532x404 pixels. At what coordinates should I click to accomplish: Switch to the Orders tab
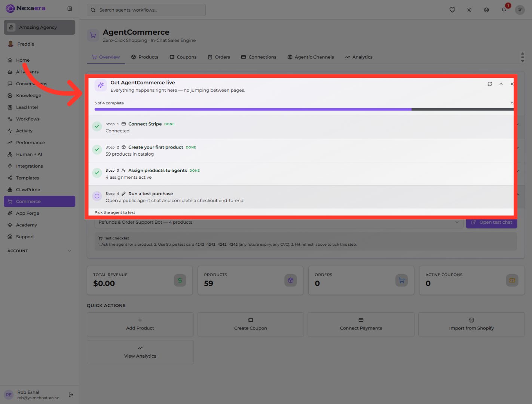[219, 57]
